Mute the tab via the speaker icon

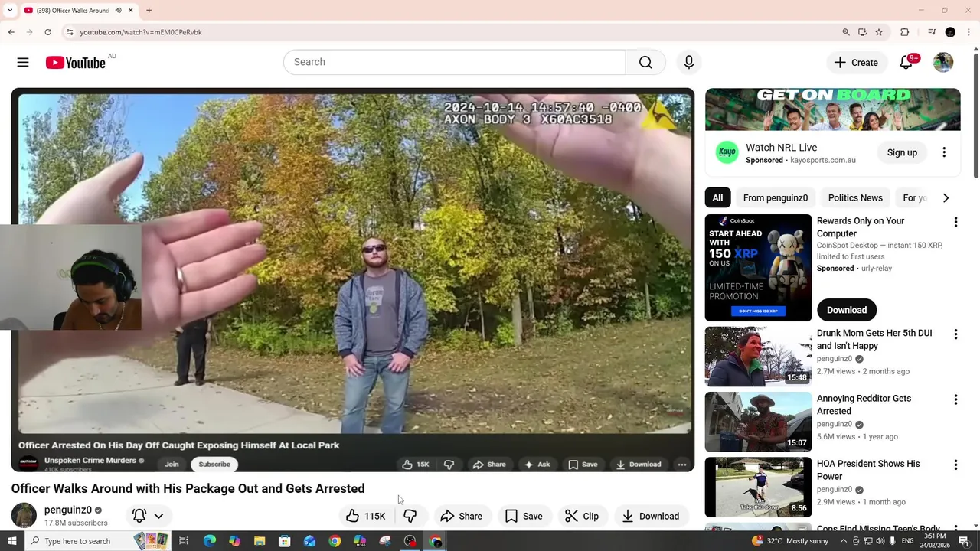coord(118,10)
